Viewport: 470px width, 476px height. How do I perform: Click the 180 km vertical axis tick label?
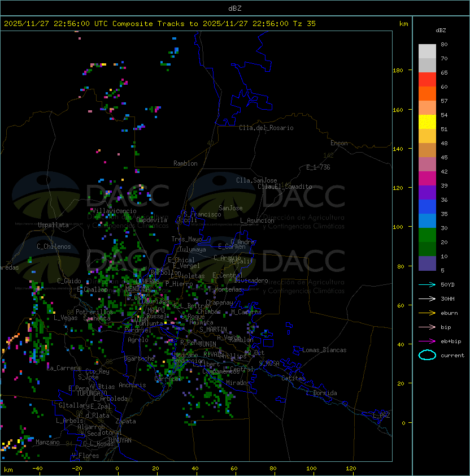(398, 71)
